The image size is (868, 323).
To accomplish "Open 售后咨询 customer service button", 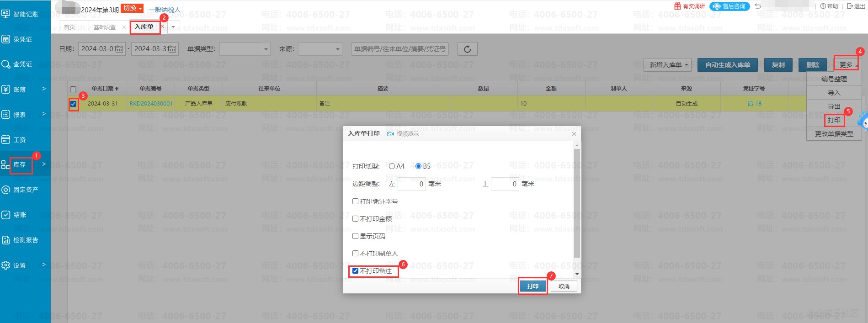I will click(730, 6).
